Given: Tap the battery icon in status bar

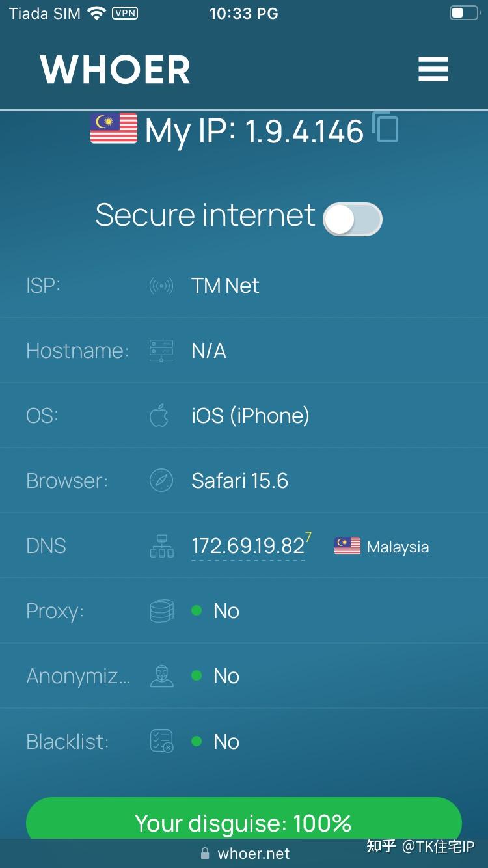Looking at the screenshot, I should (464, 13).
